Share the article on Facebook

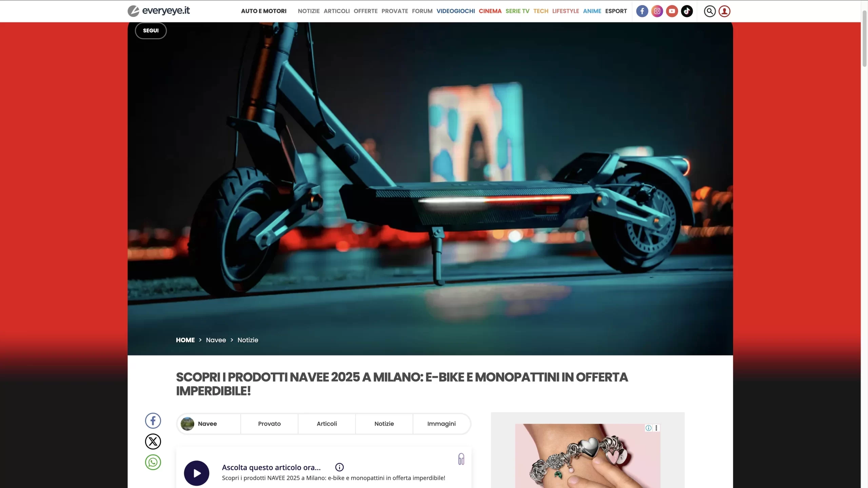pos(153,421)
